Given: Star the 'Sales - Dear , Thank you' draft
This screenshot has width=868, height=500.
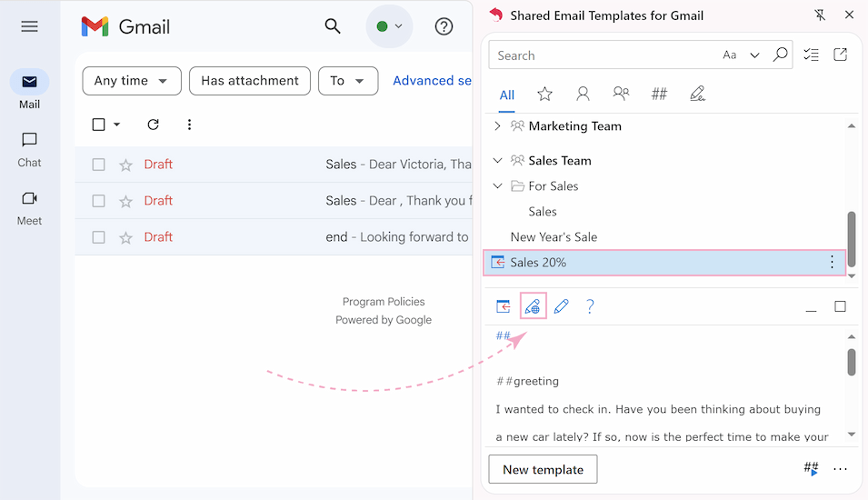Looking at the screenshot, I should (x=125, y=201).
